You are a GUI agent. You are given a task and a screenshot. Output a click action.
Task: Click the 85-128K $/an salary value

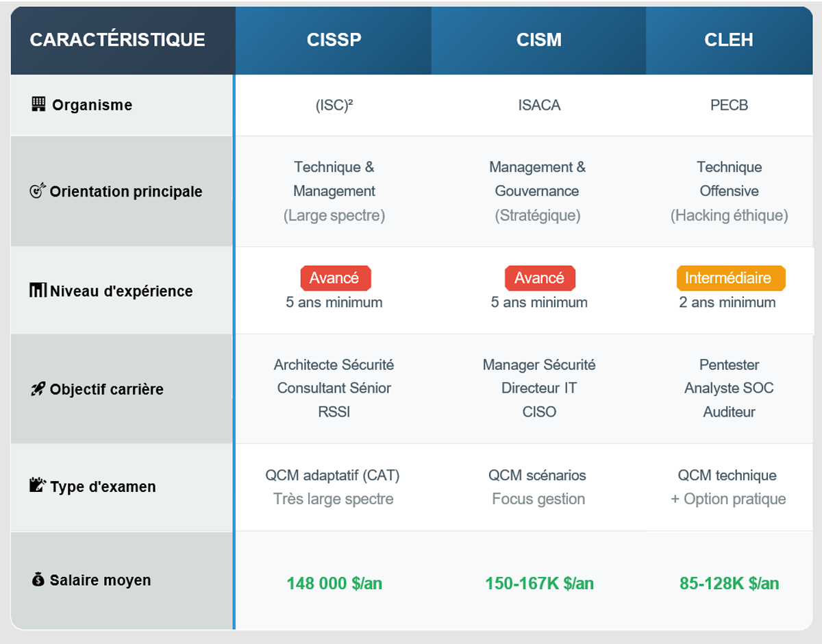pyautogui.click(x=729, y=583)
